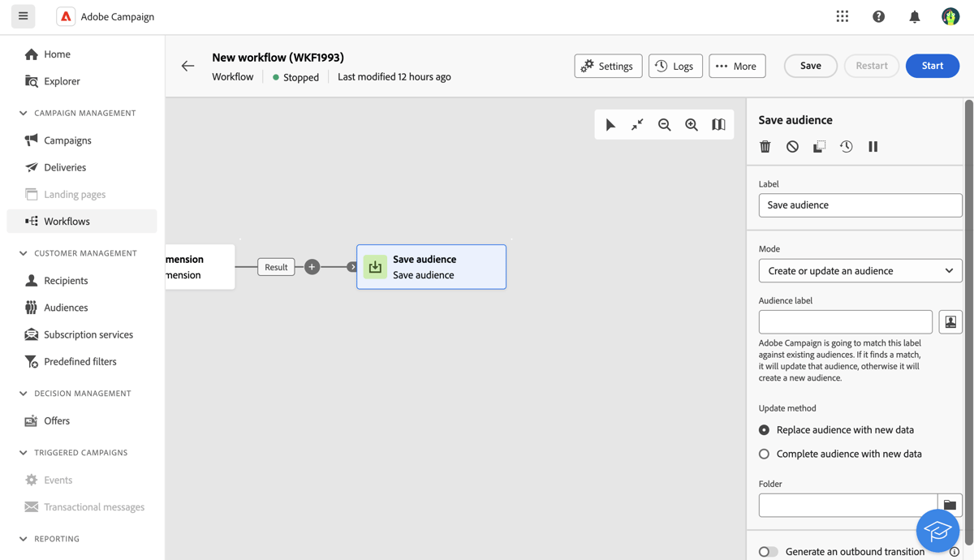Choose Complete audience with new data
This screenshot has width=974, height=560.
point(764,454)
